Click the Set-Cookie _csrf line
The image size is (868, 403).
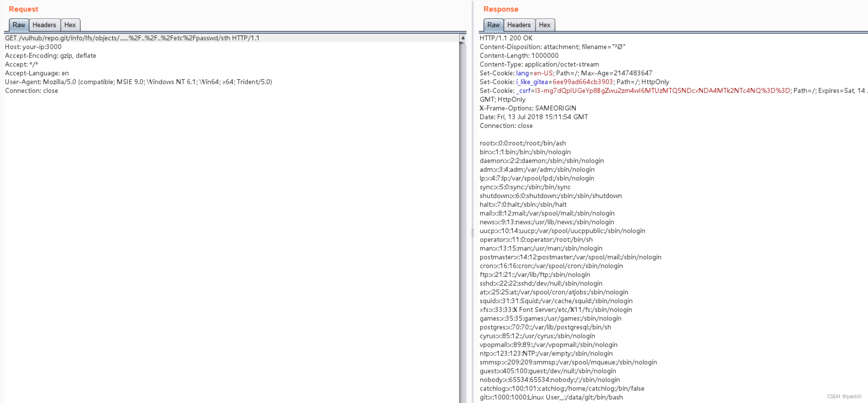(x=673, y=90)
